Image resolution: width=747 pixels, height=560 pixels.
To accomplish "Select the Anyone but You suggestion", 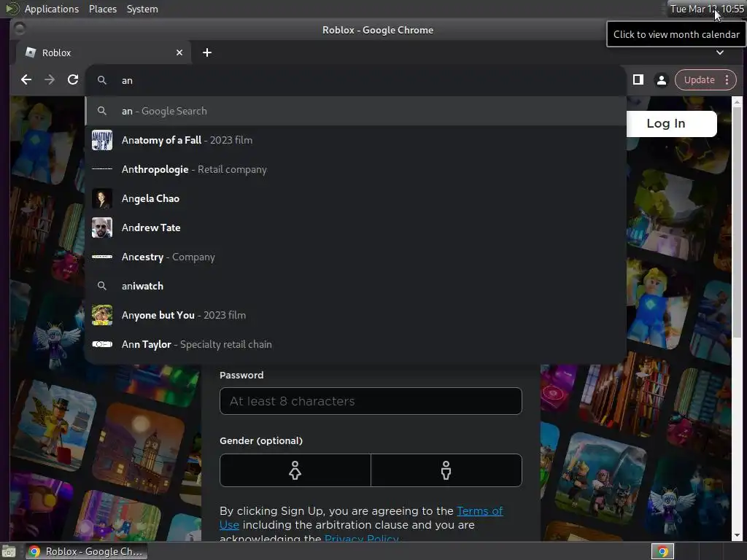I will (x=355, y=315).
